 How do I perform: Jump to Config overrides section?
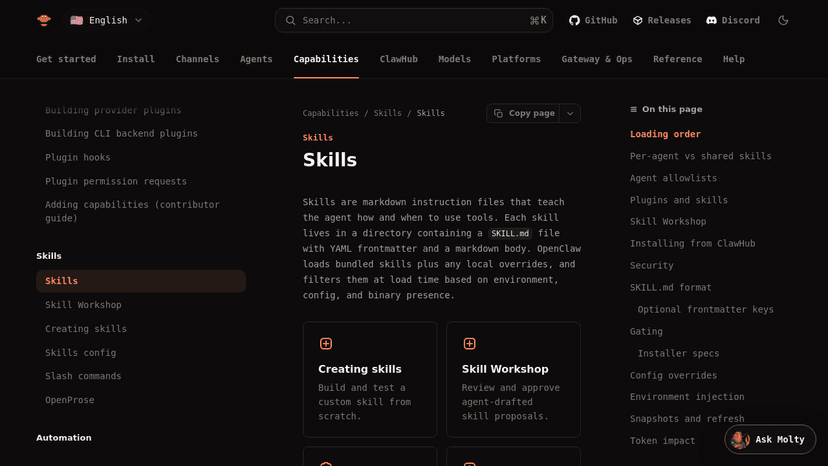(673, 376)
